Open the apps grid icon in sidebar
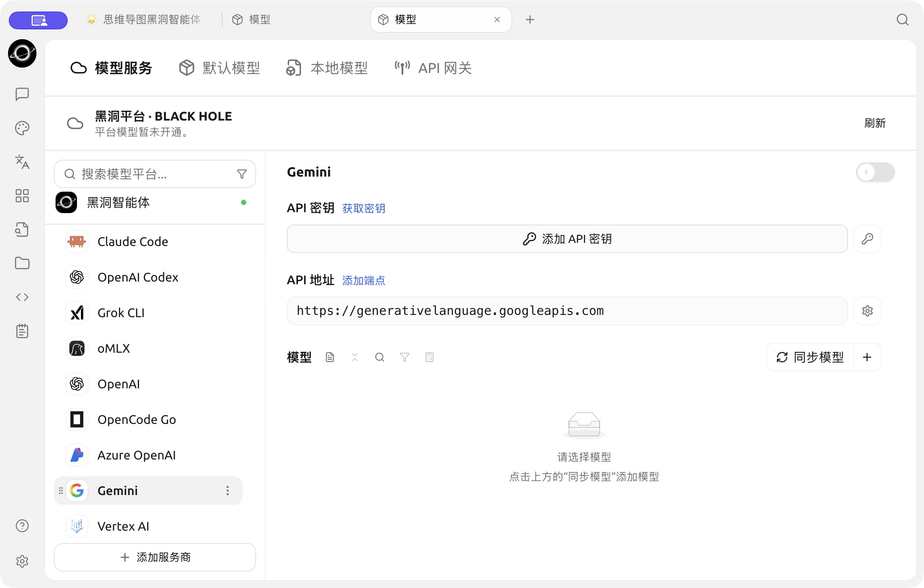The height and width of the screenshot is (588, 924). (22, 196)
